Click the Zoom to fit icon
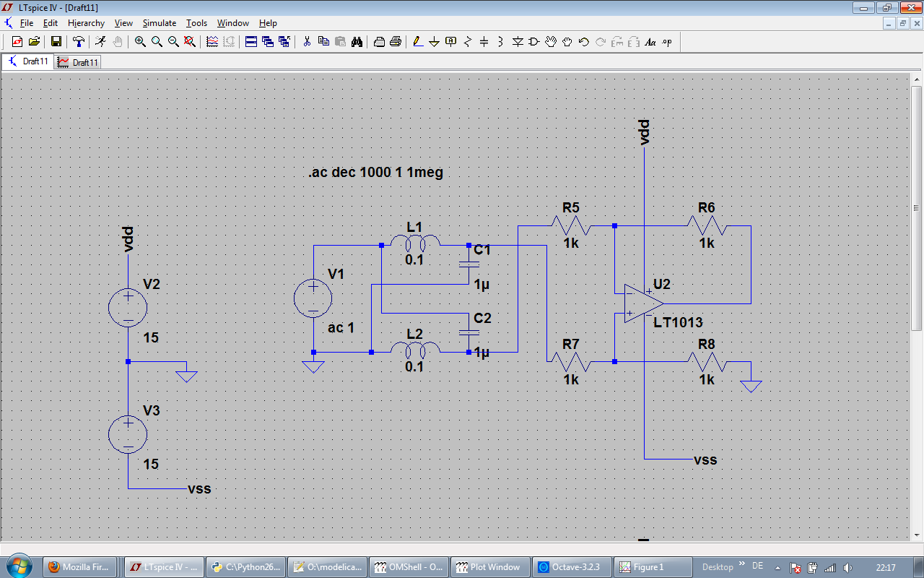Screen dimensions: 924x578 pos(190,42)
